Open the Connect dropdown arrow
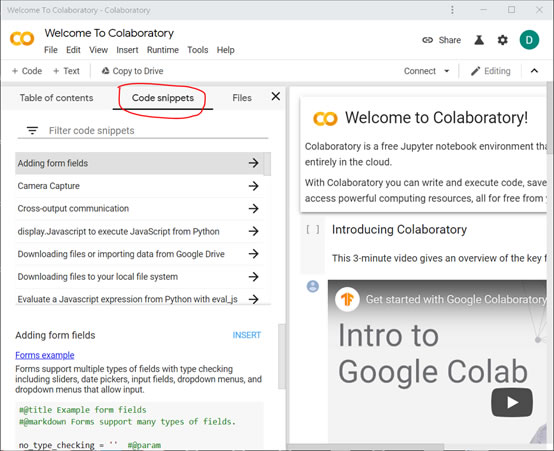This screenshot has width=554, height=451. tap(447, 71)
